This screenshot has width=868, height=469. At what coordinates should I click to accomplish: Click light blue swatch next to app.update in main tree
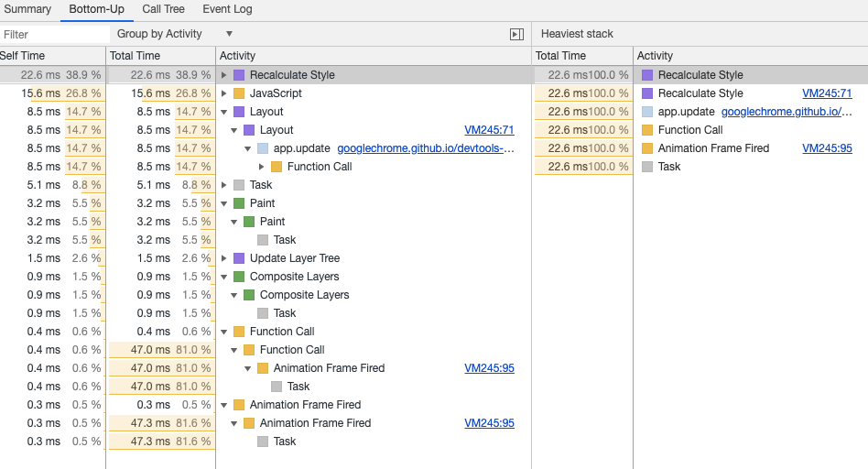click(263, 147)
